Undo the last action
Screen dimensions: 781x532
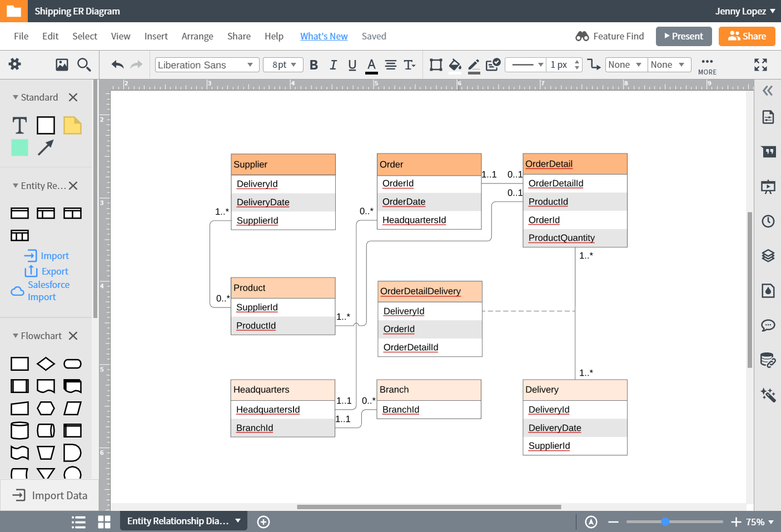[117, 64]
